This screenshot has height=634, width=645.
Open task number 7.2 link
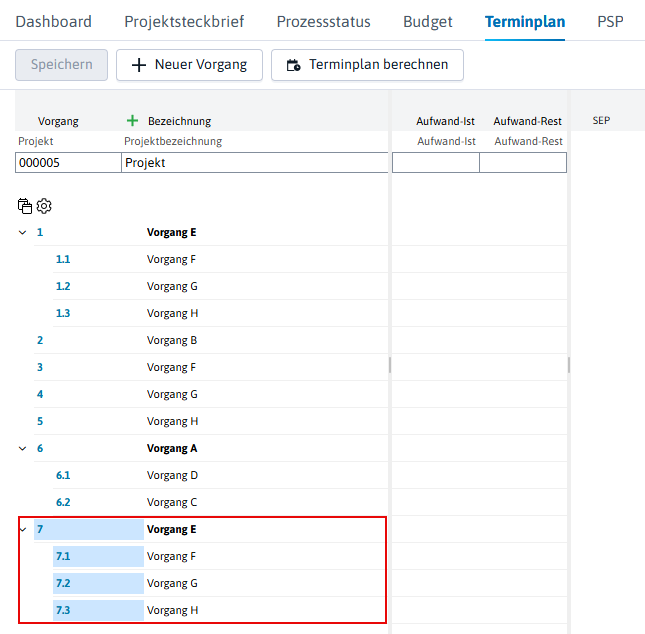[63, 583]
